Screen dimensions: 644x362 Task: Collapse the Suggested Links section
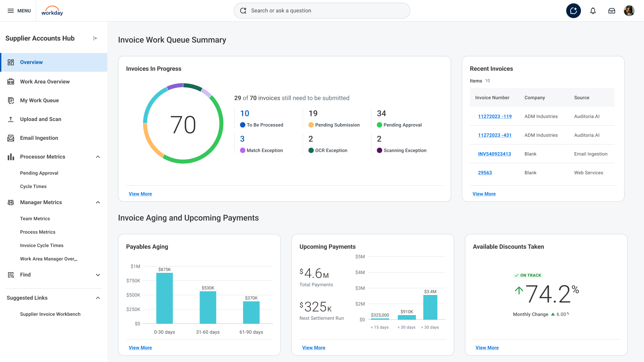98,298
